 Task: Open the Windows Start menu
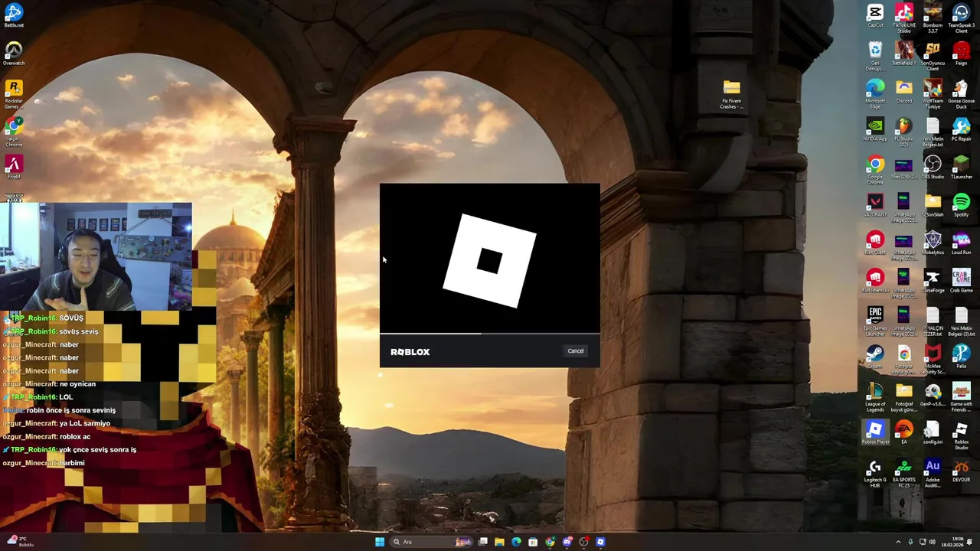(379, 542)
